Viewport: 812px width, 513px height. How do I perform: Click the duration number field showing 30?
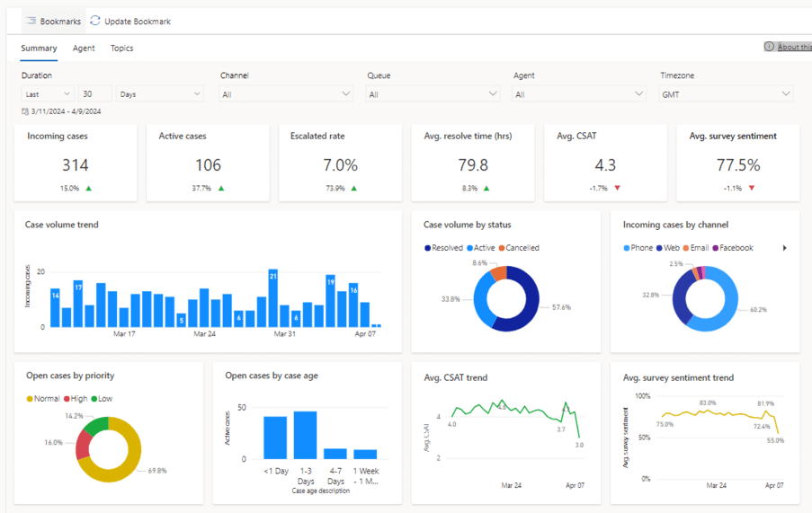coord(94,93)
